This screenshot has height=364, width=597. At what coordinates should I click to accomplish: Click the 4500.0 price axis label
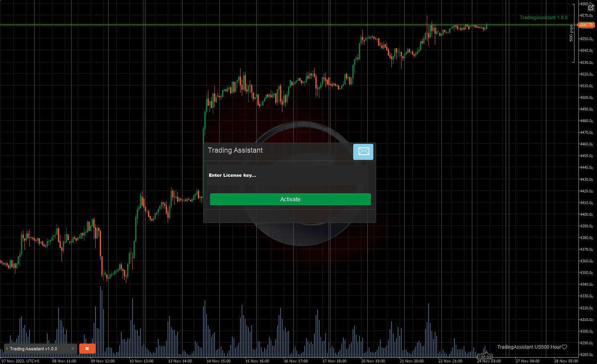(587, 98)
